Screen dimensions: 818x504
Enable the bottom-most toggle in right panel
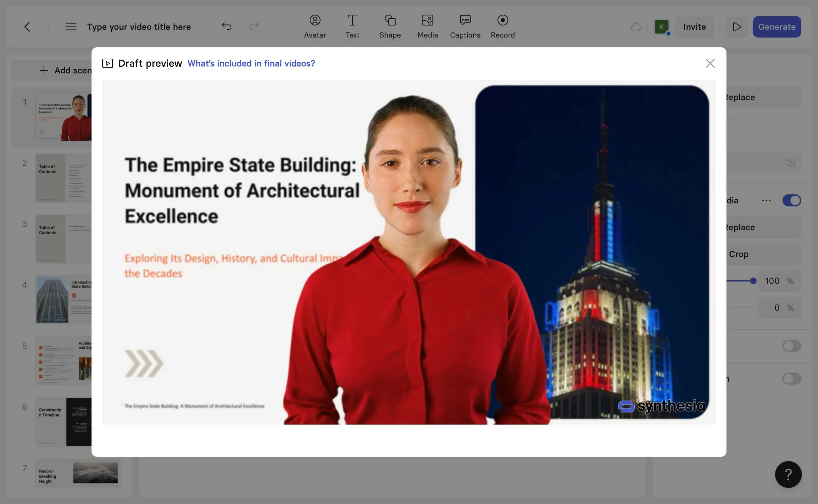[792, 379]
